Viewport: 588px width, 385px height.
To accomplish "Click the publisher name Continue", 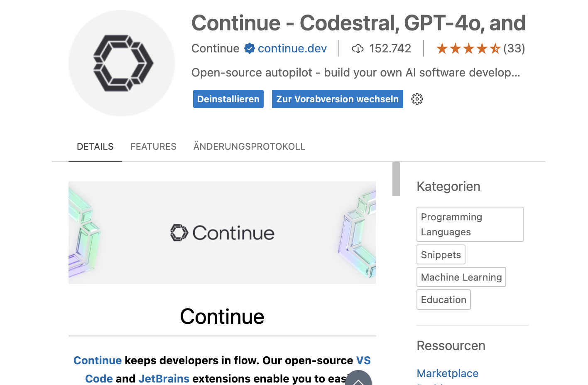I will coord(216,49).
